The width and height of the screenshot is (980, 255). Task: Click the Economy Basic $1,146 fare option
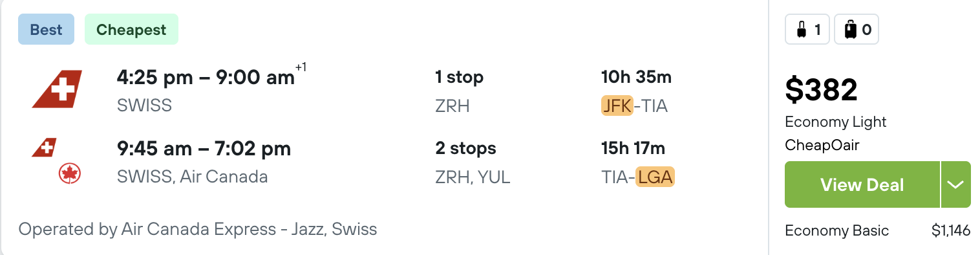point(877,230)
